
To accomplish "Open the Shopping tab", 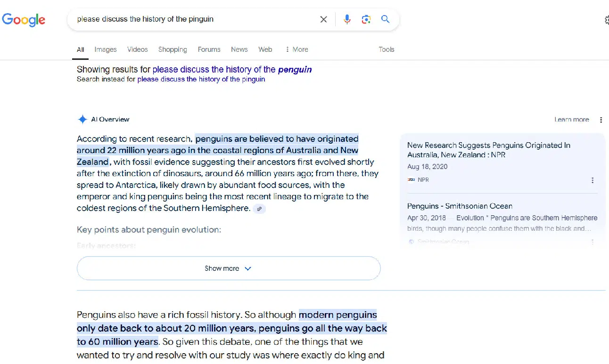I will pos(173,49).
